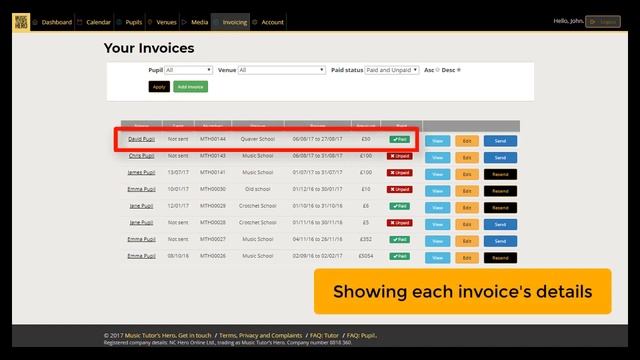The height and width of the screenshot is (360, 640).
Task: Open the 'FAQ: Pupil' footer link
Action: point(361,336)
